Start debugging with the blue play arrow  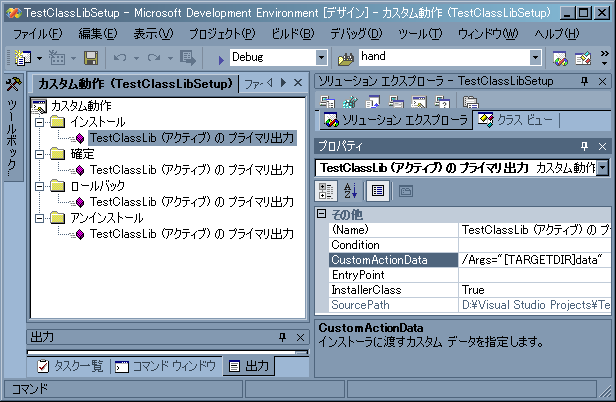pyautogui.click(x=221, y=59)
